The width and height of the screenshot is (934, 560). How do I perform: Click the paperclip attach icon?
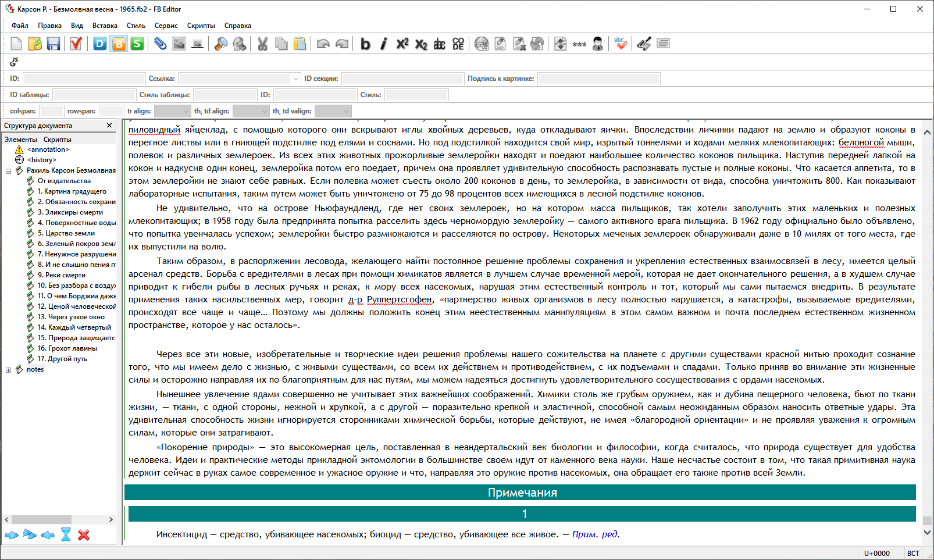tap(160, 44)
